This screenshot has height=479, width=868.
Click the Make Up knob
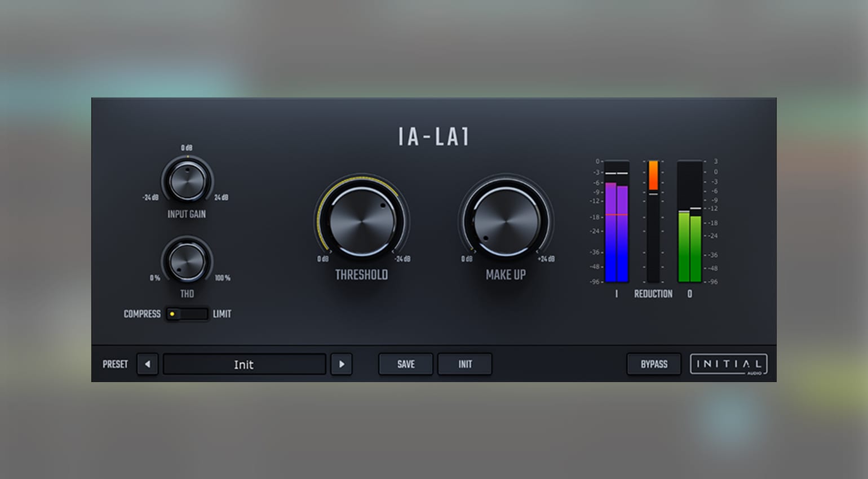[506, 221]
